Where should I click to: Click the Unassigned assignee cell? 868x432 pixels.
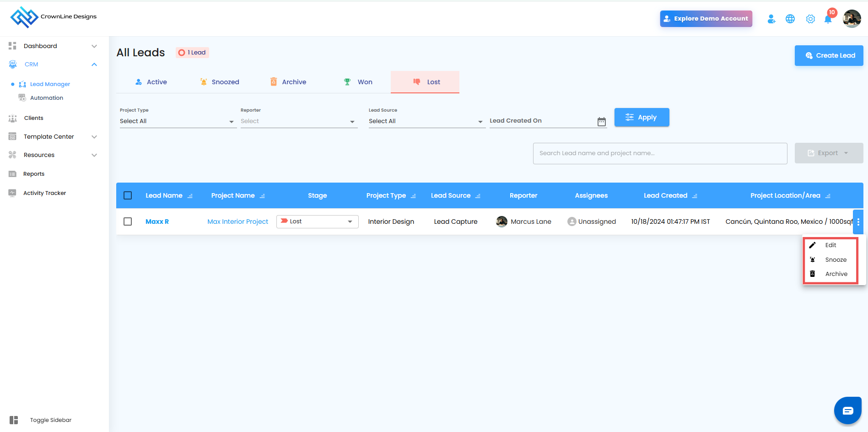592,221
